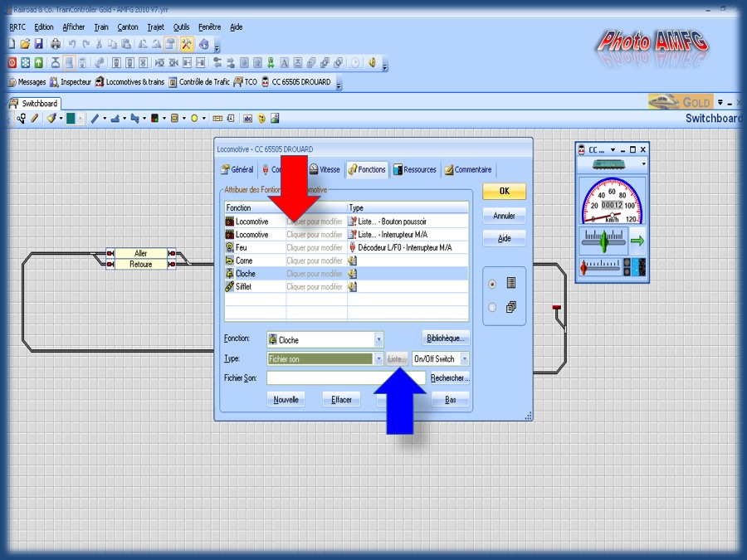
Task: Expand the signal element tool dropdown arrow
Action: (x=164, y=119)
